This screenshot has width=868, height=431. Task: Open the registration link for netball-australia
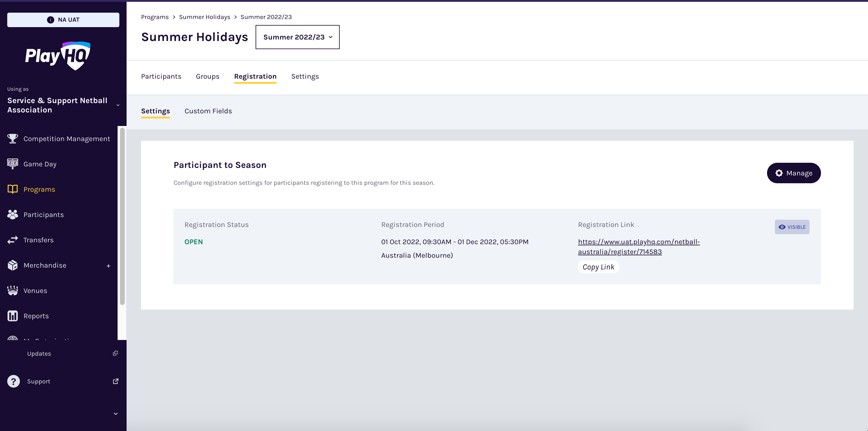pos(639,247)
